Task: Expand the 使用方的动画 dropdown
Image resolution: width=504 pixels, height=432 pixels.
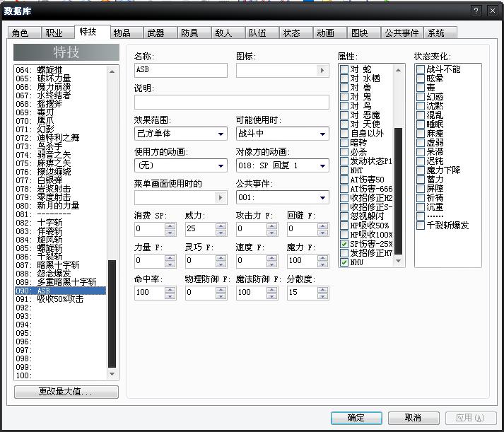Action: tap(181, 165)
